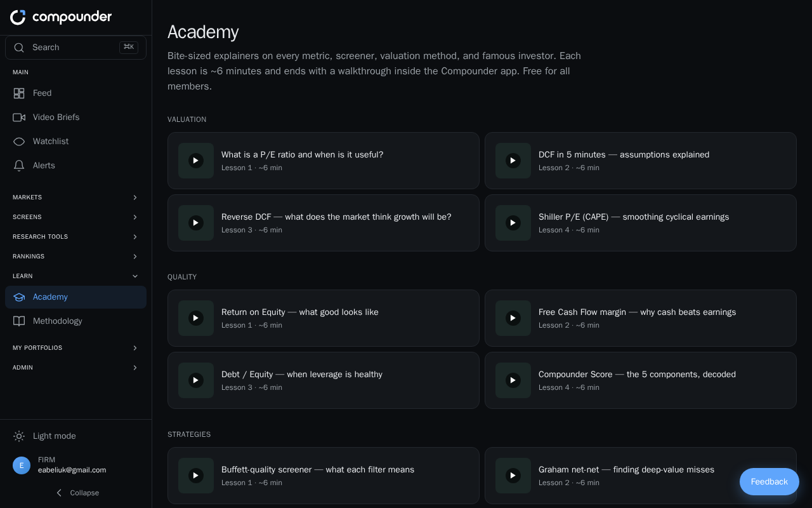Open 'Reverse DCF' lesson title

click(x=336, y=217)
